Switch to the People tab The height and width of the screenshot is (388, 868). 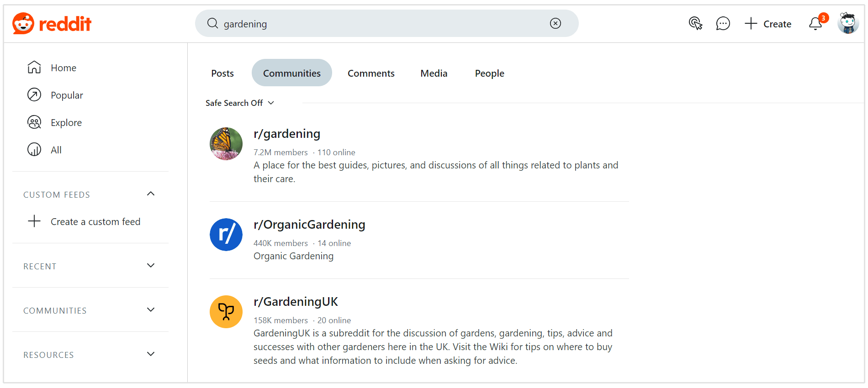(x=489, y=73)
